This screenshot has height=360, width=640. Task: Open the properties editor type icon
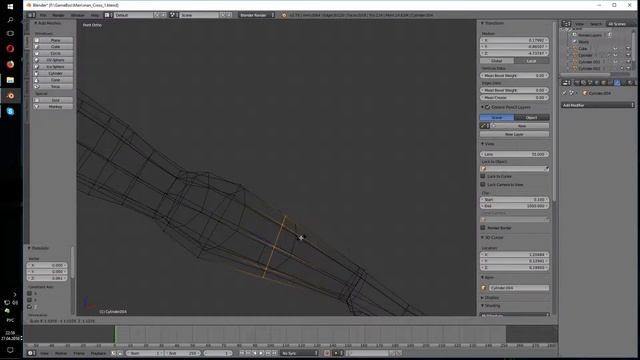point(566,83)
